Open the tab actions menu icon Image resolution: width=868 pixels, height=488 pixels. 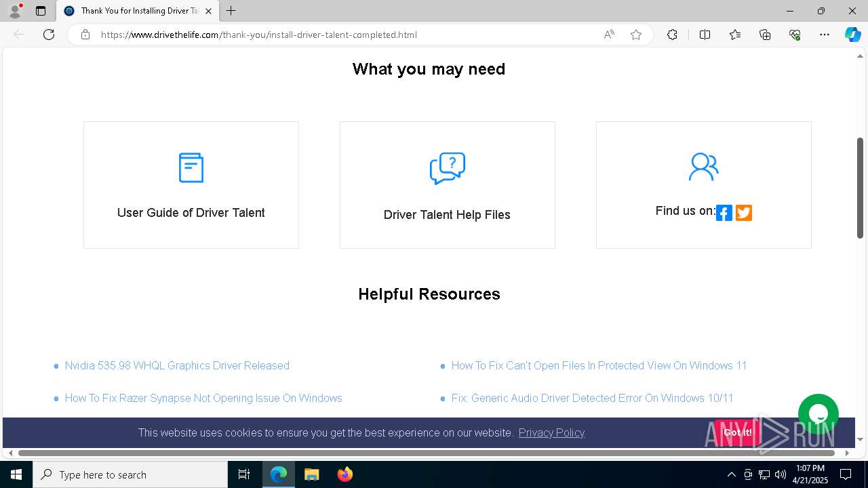pos(41,11)
